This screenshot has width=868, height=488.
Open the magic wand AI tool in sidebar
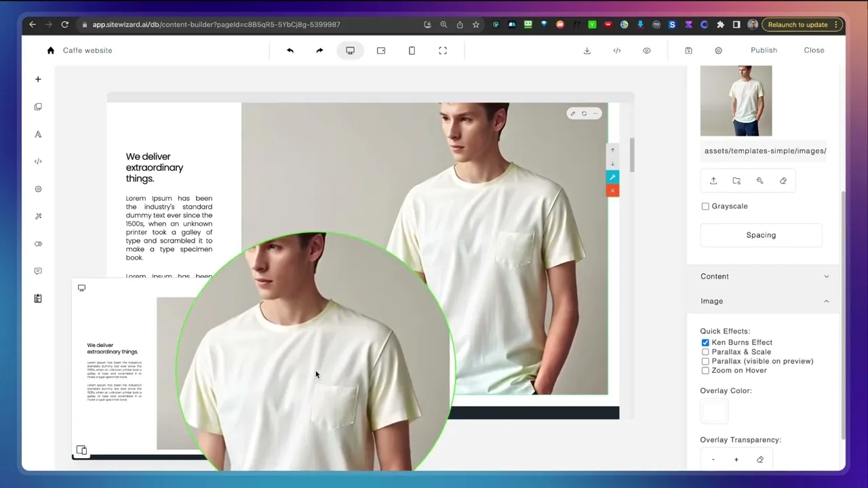[x=38, y=216]
